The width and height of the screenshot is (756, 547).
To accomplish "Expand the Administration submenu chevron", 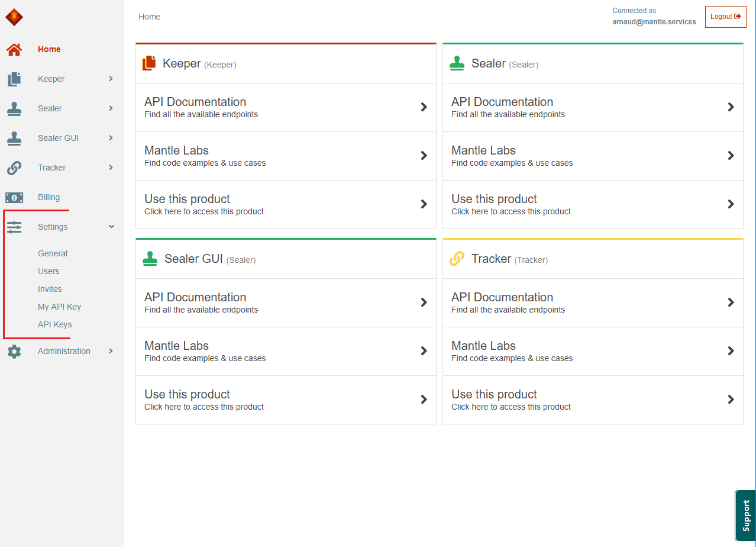I will pyautogui.click(x=111, y=351).
